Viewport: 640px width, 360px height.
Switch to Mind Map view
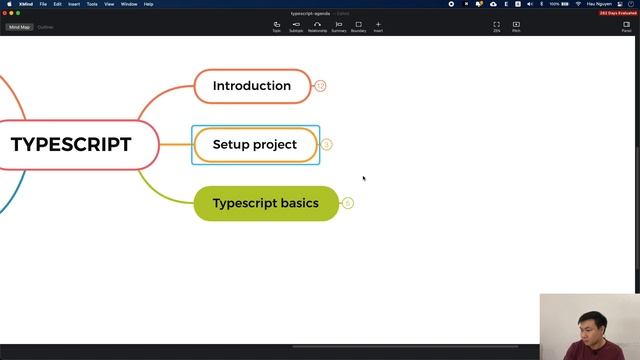19,27
